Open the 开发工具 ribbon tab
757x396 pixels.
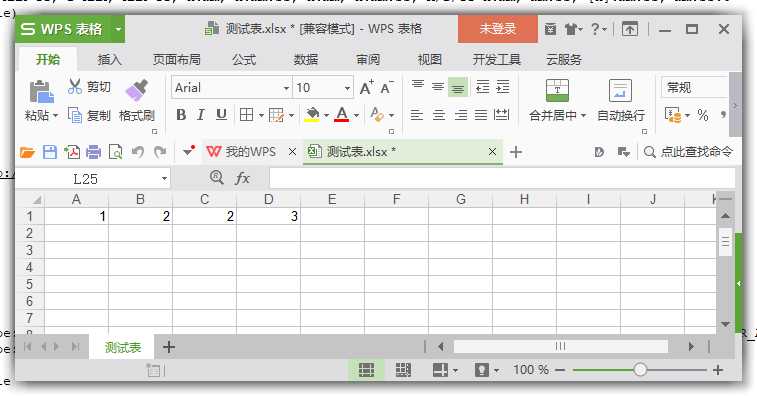[496, 59]
